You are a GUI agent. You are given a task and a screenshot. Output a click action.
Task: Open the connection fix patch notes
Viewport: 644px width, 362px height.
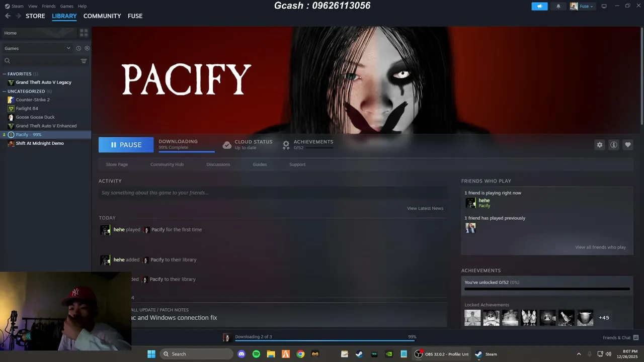click(174, 318)
